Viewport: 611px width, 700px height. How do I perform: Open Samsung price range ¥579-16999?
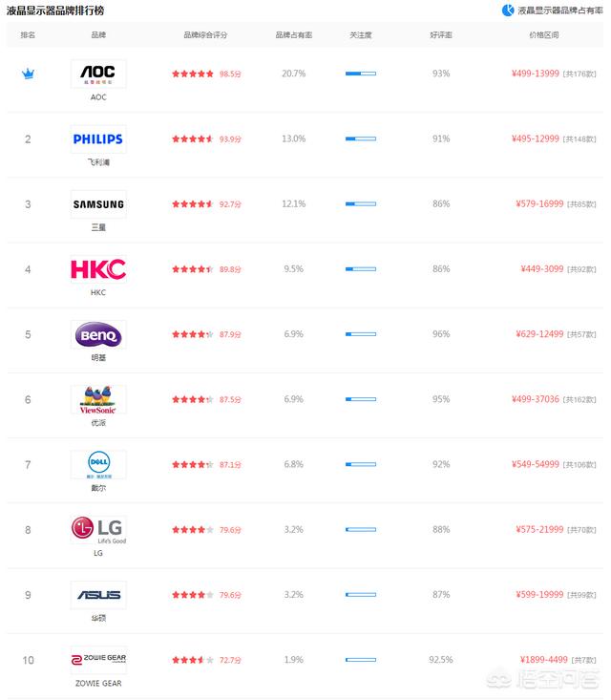click(539, 204)
